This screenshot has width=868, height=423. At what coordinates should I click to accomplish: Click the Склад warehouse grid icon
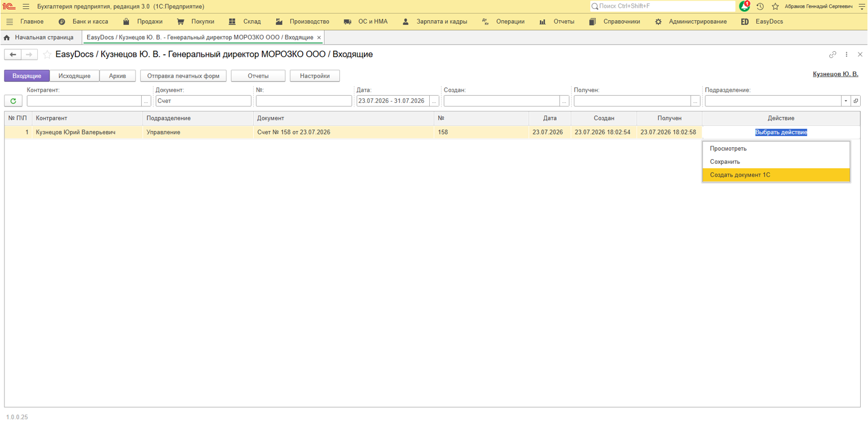coord(232,21)
